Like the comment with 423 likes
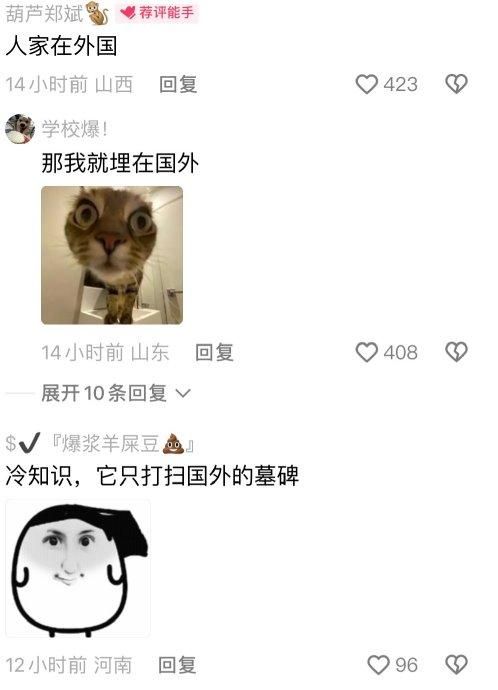The height and width of the screenshot is (690, 498). 366,84
